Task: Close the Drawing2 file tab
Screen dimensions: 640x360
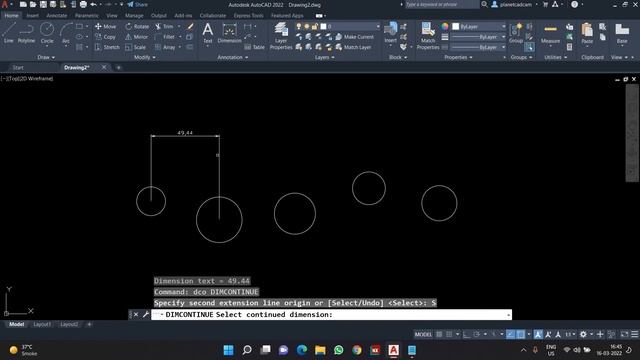Action: click(x=104, y=67)
